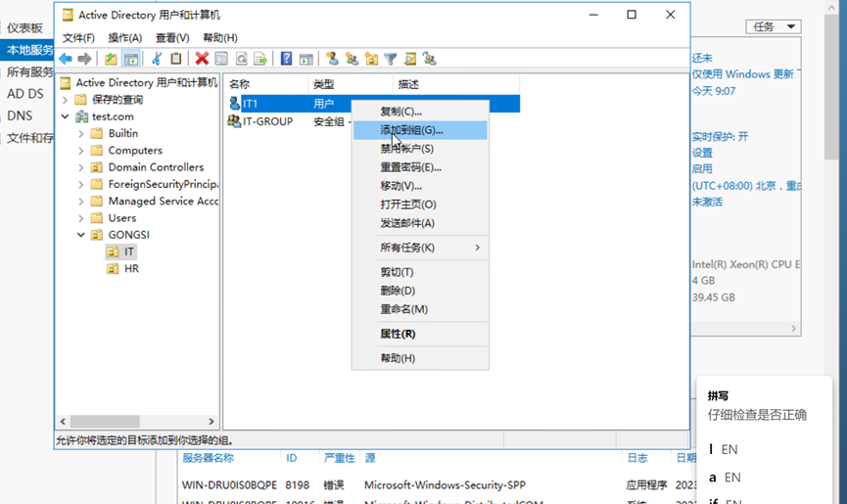847x504 pixels.
Task: Open the 操作(A) menu
Action: [x=124, y=38]
